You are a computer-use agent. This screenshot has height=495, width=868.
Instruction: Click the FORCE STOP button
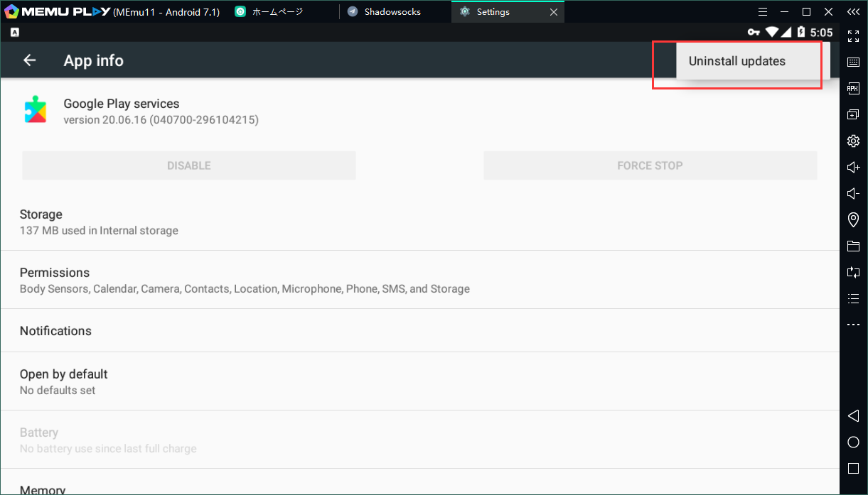pos(650,165)
